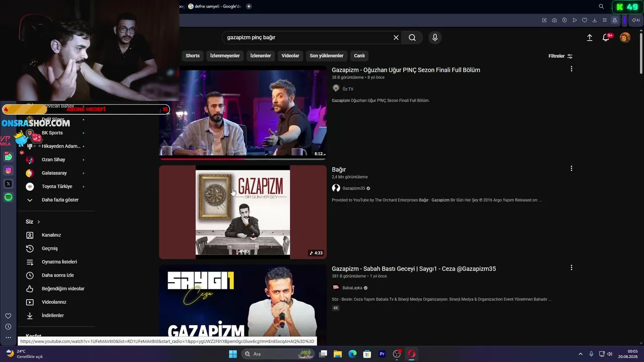Click the BabaLayka channel avatar
The image size is (644, 362).
click(x=336, y=288)
